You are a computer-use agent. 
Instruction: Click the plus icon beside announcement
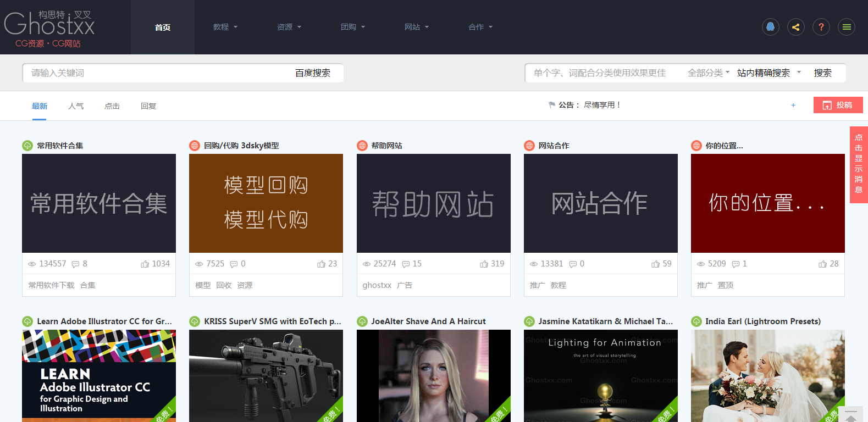793,105
